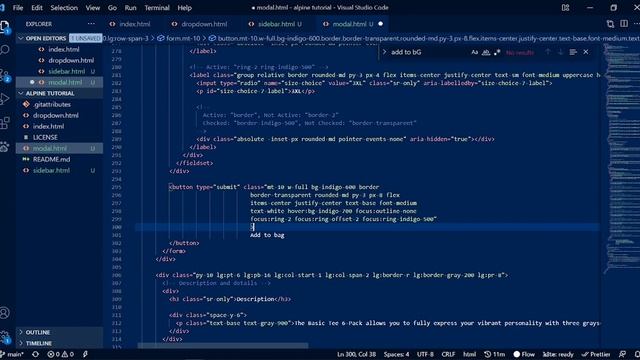Image resolution: width=640 pixels, height=360 pixels.
Task: Click the Prettier status bar item
Action: click(596, 354)
